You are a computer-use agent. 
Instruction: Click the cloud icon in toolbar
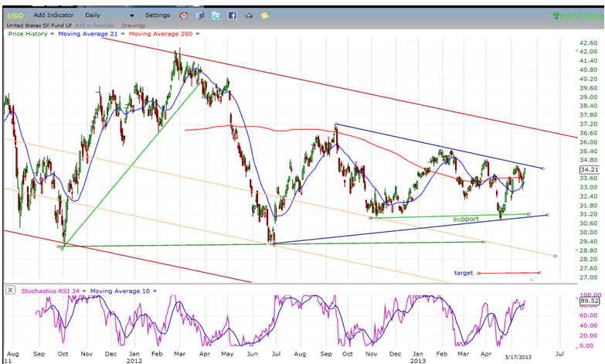(x=248, y=15)
